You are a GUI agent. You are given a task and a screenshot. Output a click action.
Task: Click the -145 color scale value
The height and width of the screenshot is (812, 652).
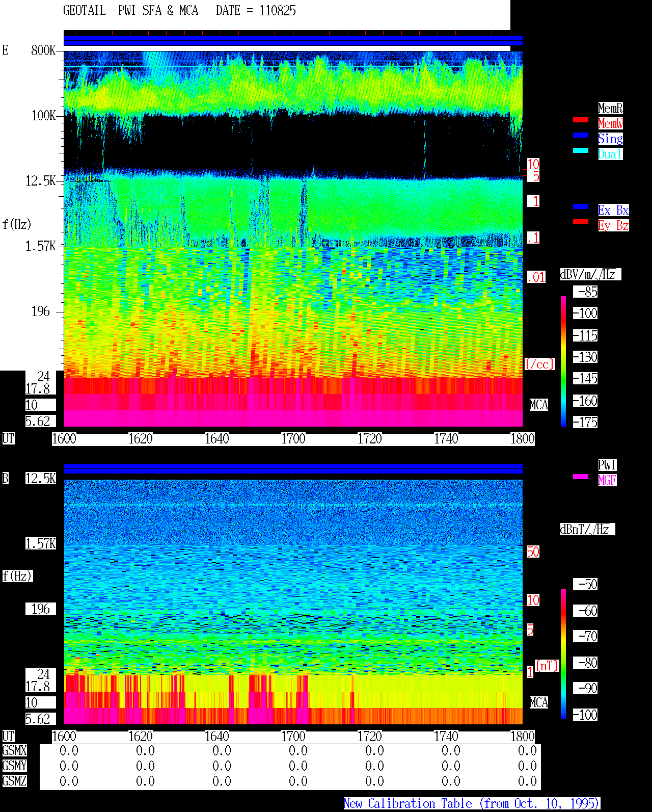click(x=586, y=378)
